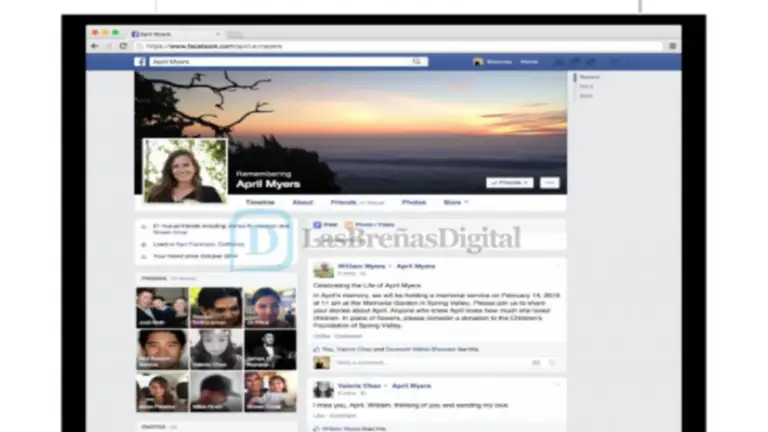Screen dimensions: 768x432
Task: Click the user avatar in the Facebook top bar
Action: pyautogui.click(x=478, y=62)
